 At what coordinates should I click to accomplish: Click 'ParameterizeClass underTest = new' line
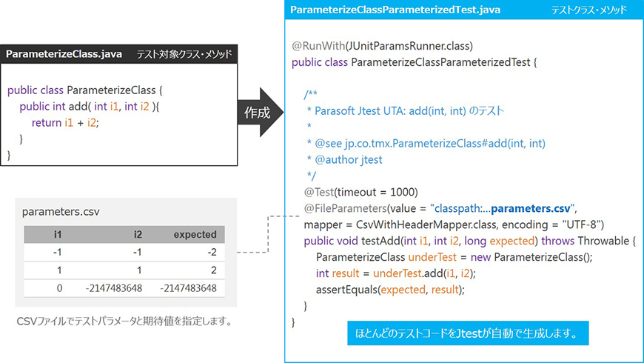[455, 257]
